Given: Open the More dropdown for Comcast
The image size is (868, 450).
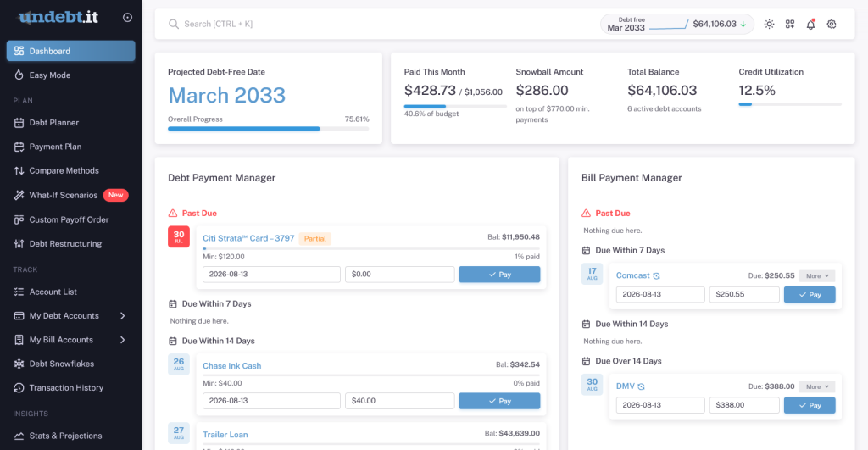Looking at the screenshot, I should click(x=817, y=275).
